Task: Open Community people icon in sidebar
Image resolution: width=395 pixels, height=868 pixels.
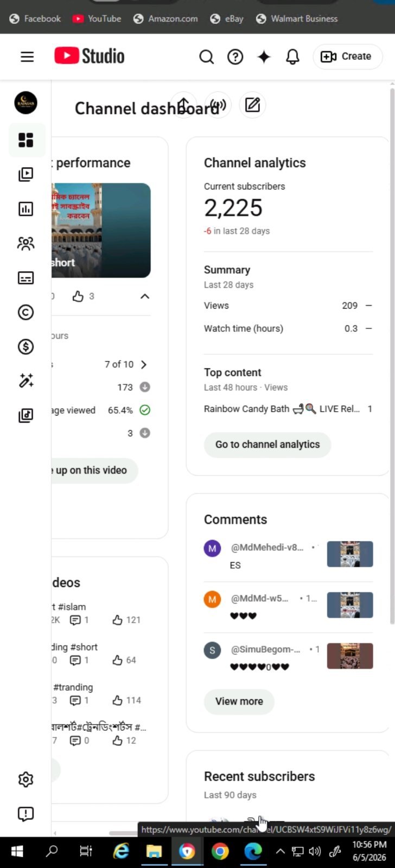Action: coord(26,244)
